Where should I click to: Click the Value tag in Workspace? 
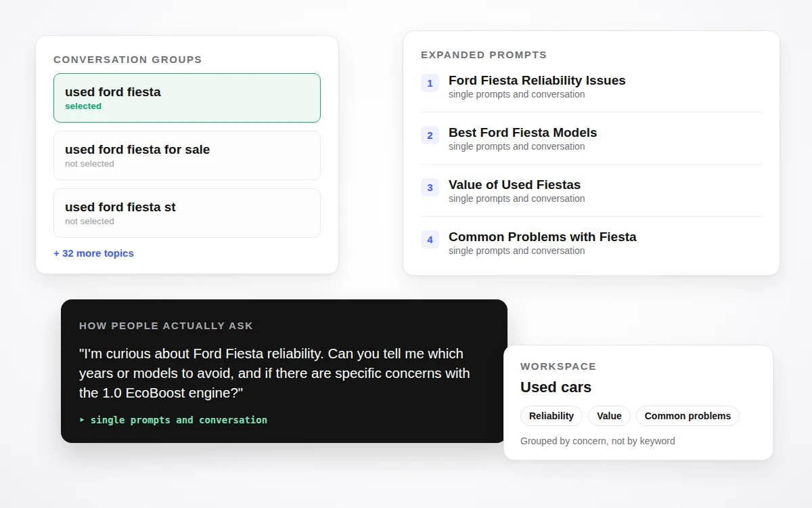coord(609,416)
